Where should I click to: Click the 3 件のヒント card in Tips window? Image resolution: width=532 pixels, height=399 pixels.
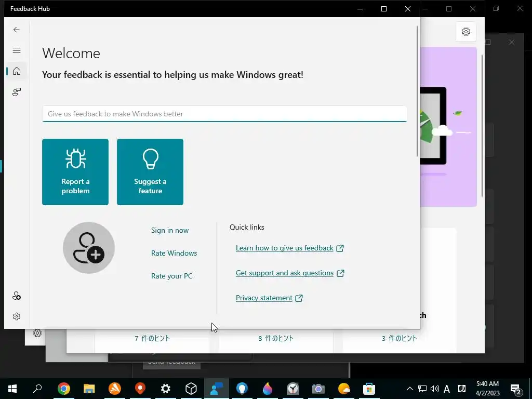(399, 338)
